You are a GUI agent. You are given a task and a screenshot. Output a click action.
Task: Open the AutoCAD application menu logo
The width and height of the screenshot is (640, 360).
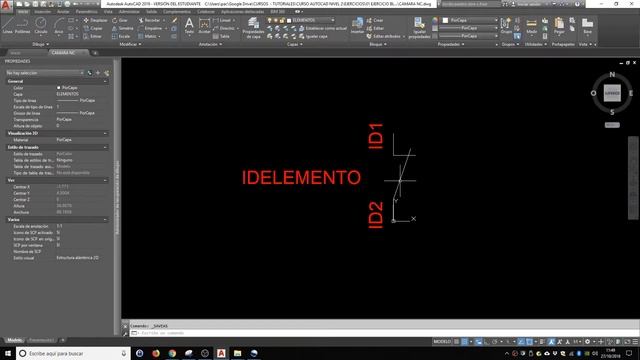(6, 6)
